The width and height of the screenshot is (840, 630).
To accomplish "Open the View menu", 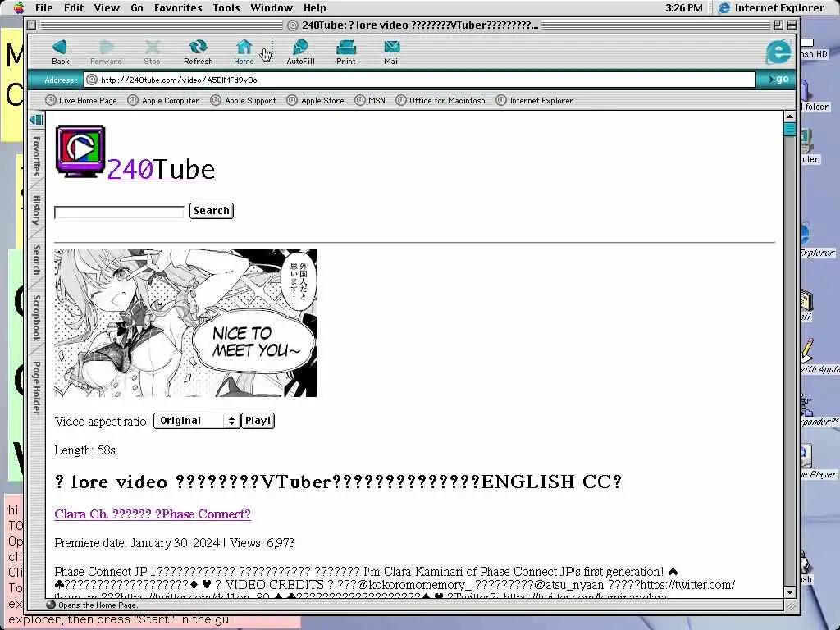I will [107, 7].
